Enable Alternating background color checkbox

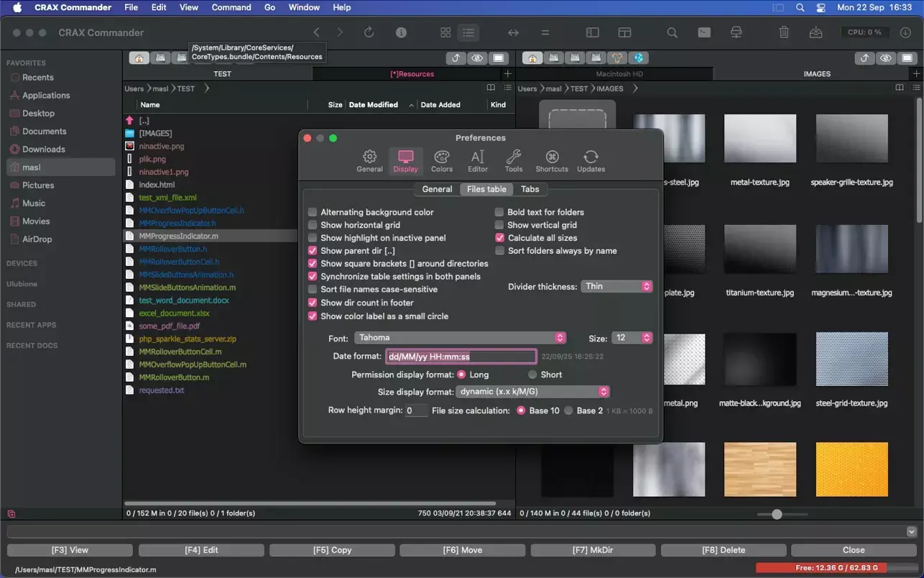coord(313,212)
